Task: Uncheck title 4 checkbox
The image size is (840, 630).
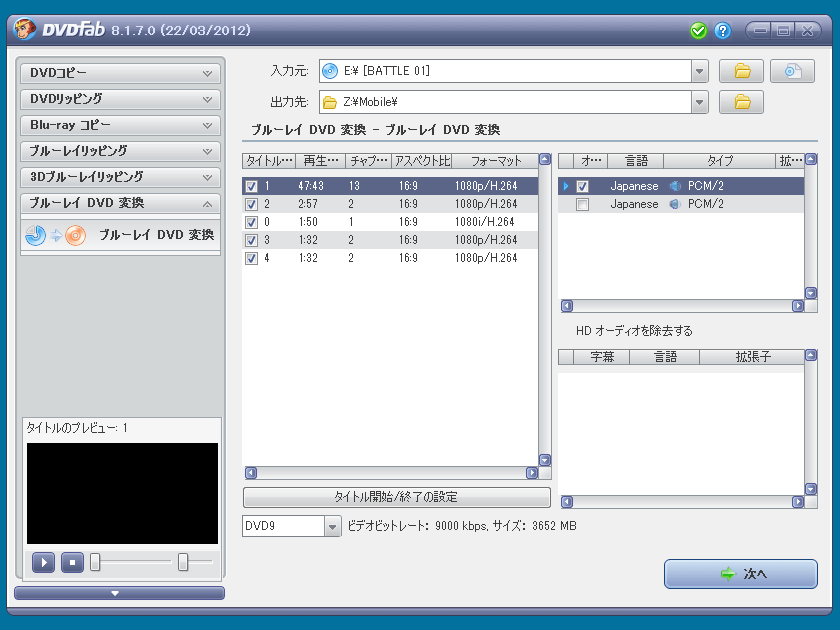Action: pyautogui.click(x=251, y=258)
